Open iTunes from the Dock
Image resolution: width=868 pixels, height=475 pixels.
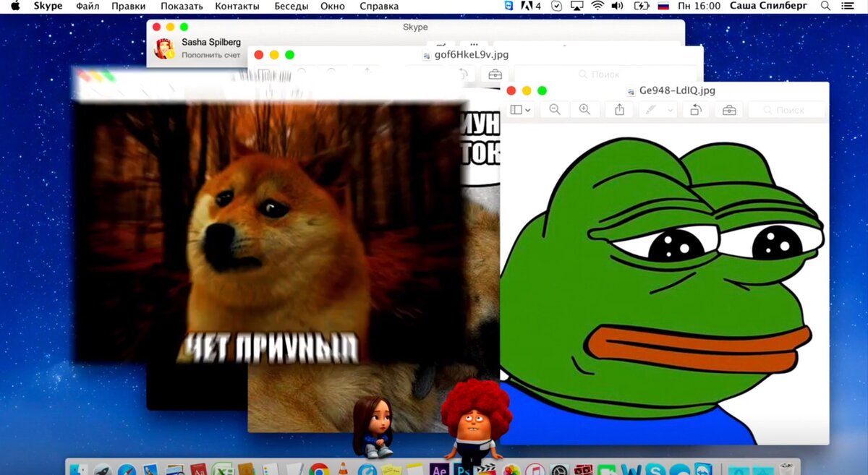(535, 470)
